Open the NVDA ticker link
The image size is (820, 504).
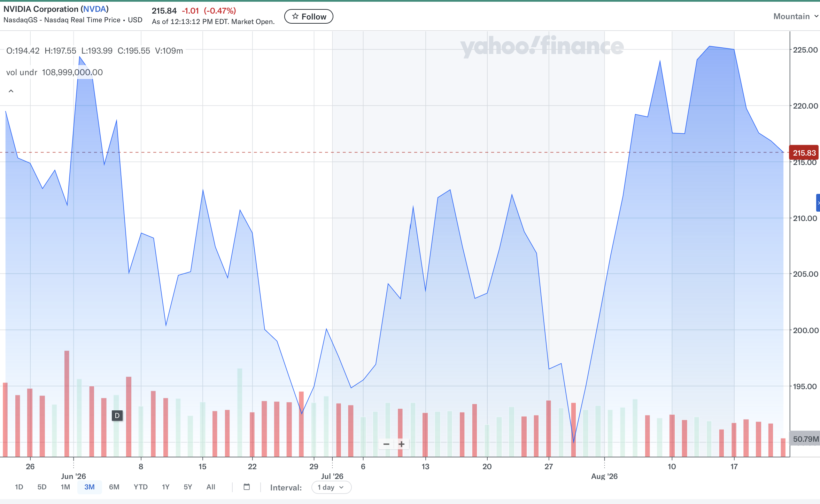tap(95, 9)
